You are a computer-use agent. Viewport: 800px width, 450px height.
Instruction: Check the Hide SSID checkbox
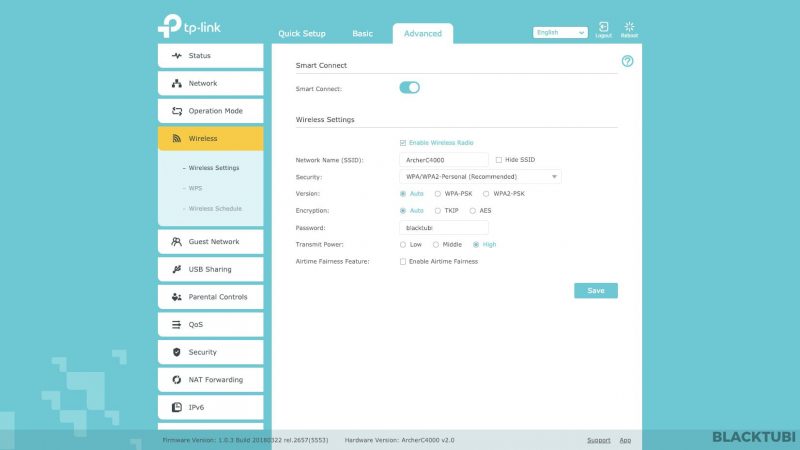pos(499,160)
